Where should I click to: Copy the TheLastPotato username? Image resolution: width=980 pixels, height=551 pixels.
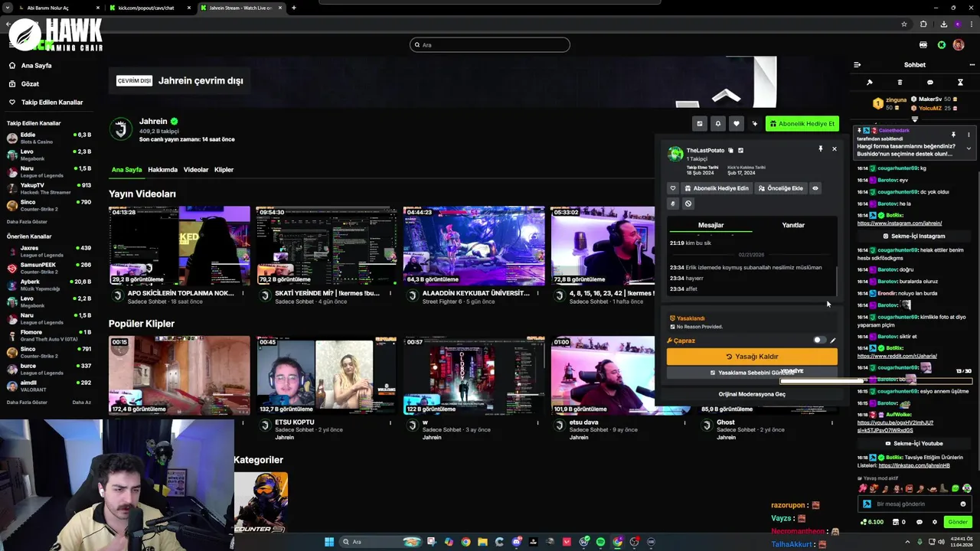click(x=730, y=150)
